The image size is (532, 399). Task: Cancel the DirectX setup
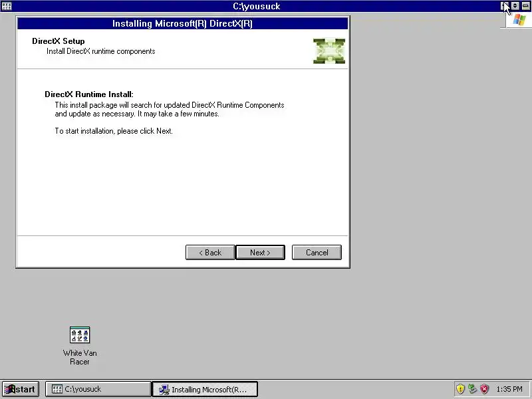pos(317,253)
